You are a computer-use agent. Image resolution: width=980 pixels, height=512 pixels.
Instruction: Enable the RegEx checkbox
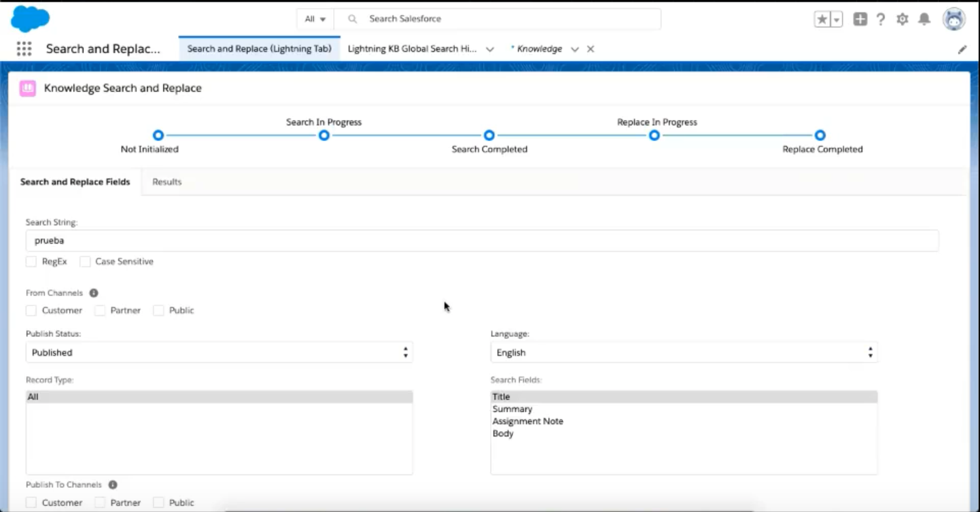point(31,262)
